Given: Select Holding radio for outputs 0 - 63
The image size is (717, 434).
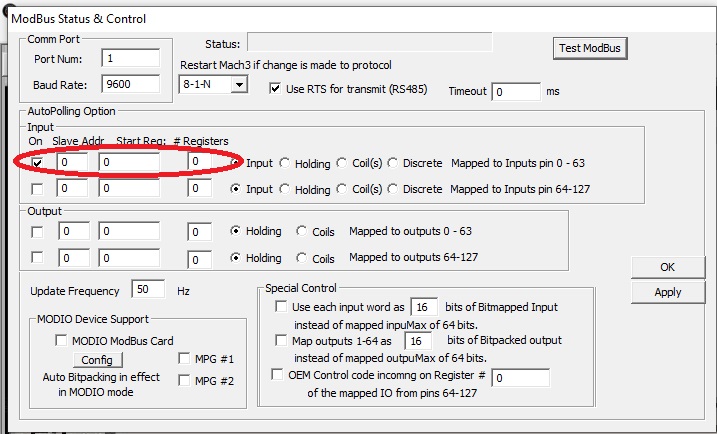Looking at the screenshot, I should [x=235, y=231].
